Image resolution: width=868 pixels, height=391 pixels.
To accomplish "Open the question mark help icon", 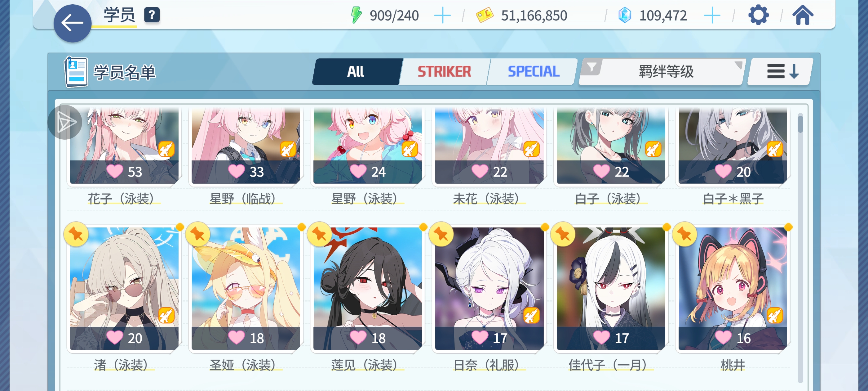I will [152, 15].
